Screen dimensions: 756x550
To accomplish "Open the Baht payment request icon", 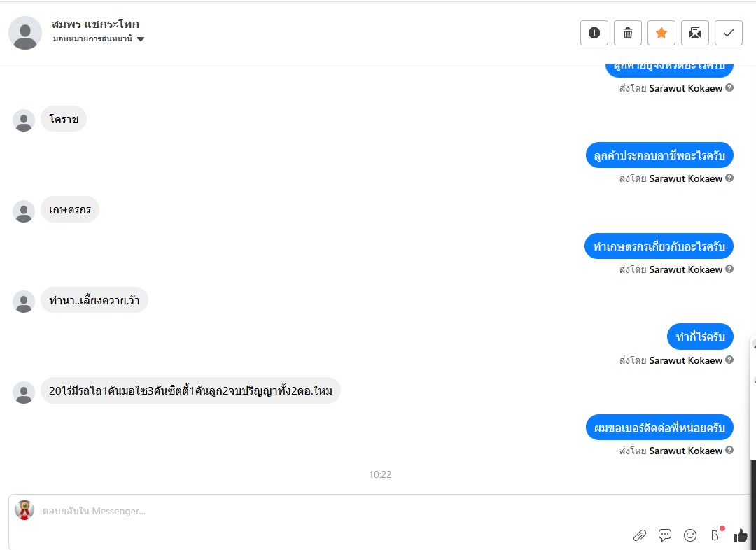I will tap(715, 535).
